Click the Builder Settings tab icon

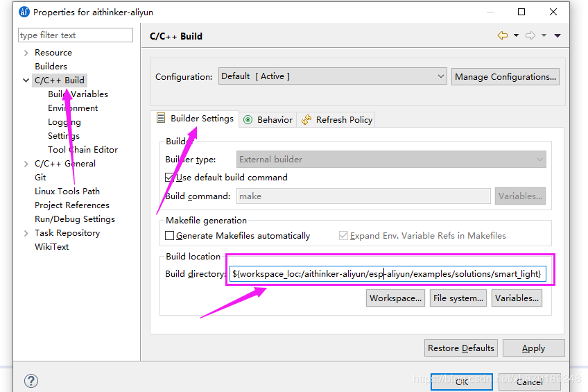(161, 118)
